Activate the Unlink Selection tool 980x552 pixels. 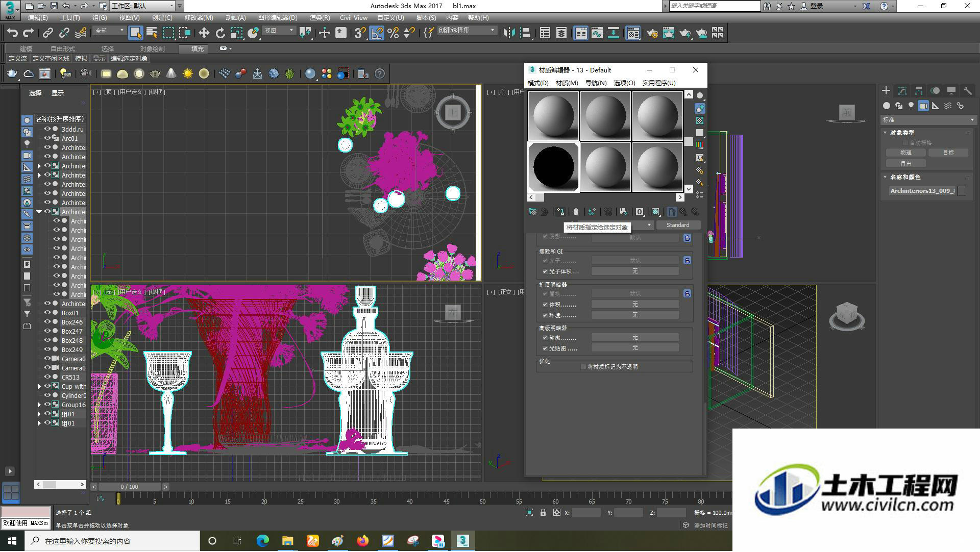(x=64, y=33)
